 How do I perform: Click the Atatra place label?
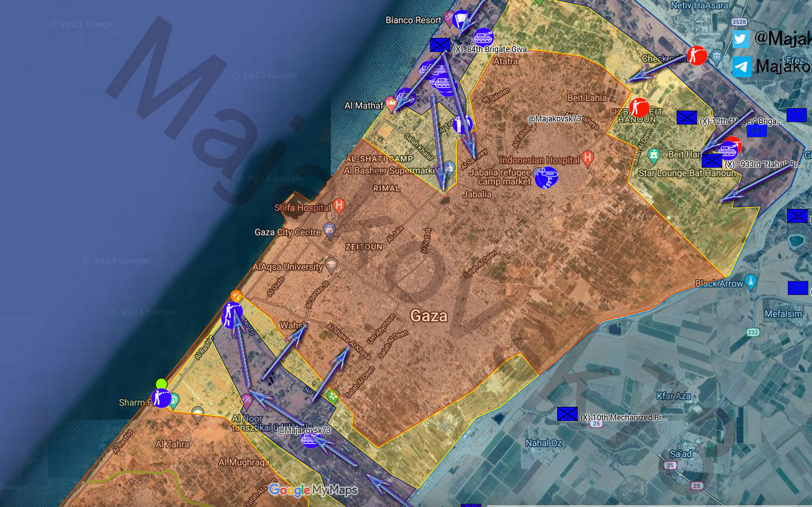506,61
